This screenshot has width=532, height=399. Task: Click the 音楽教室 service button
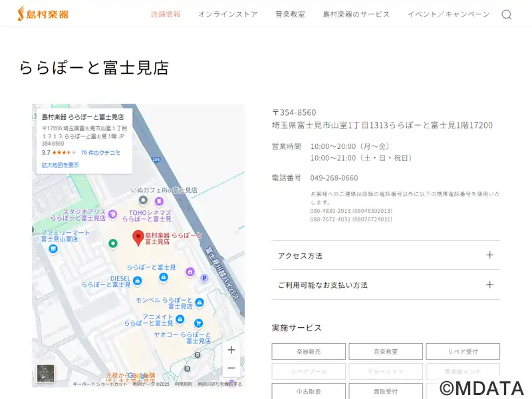click(x=386, y=352)
